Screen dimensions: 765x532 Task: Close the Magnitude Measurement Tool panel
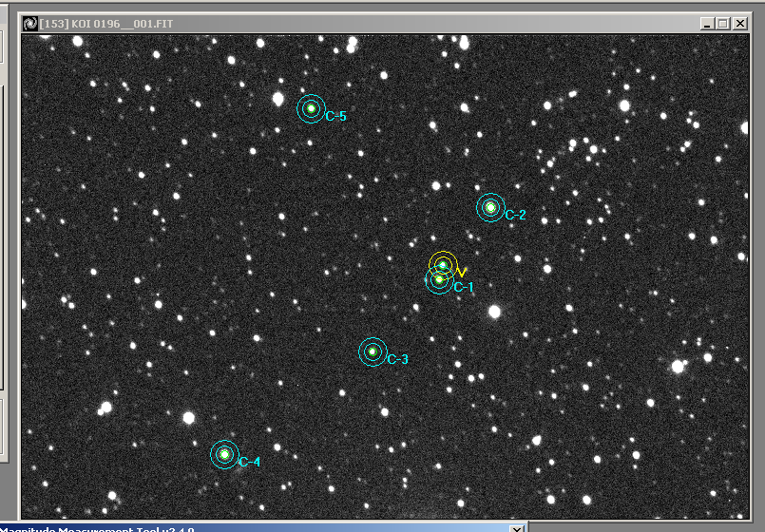click(517, 528)
